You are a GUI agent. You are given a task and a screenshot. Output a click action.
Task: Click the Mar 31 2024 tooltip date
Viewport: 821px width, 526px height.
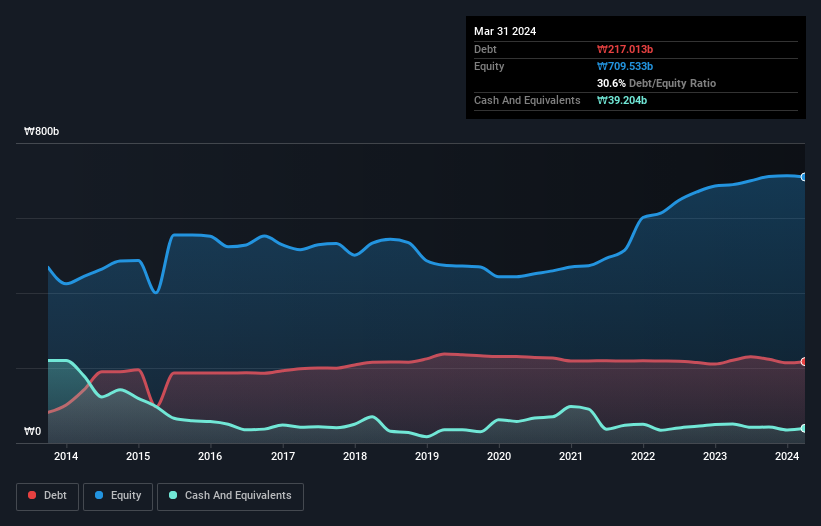(x=505, y=31)
